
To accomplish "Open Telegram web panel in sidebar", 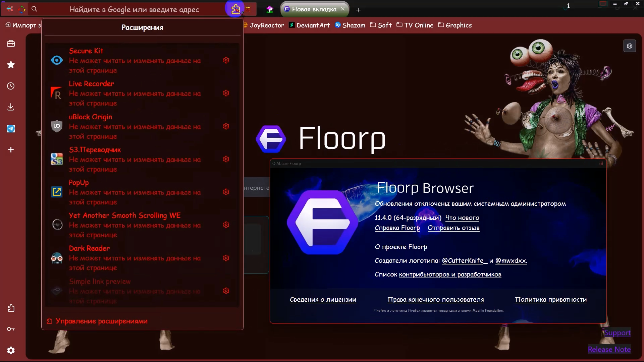I will [11, 129].
